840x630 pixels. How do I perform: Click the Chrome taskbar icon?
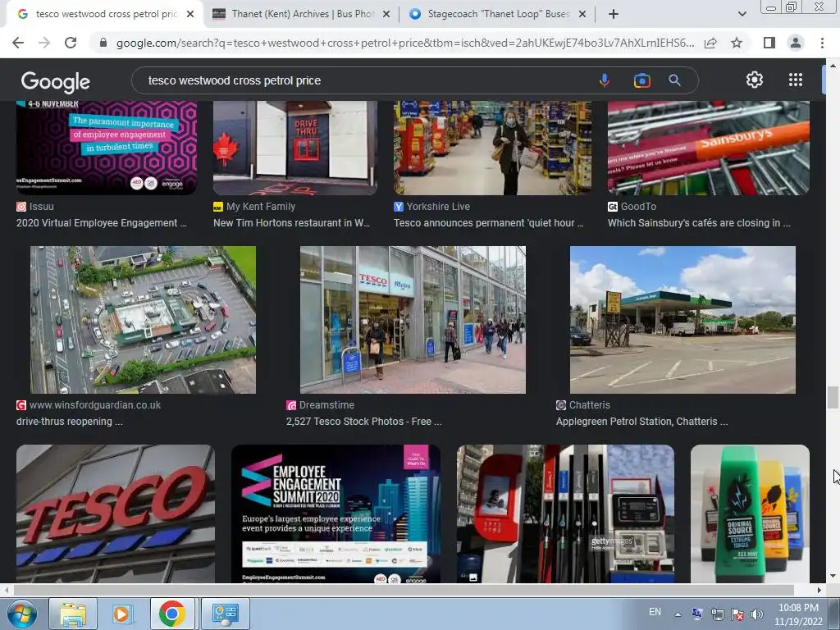click(171, 614)
